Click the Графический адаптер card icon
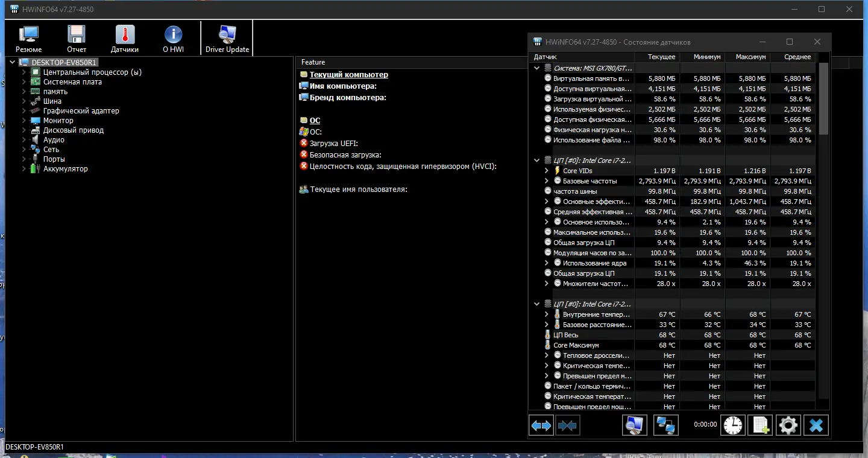 pos(36,111)
